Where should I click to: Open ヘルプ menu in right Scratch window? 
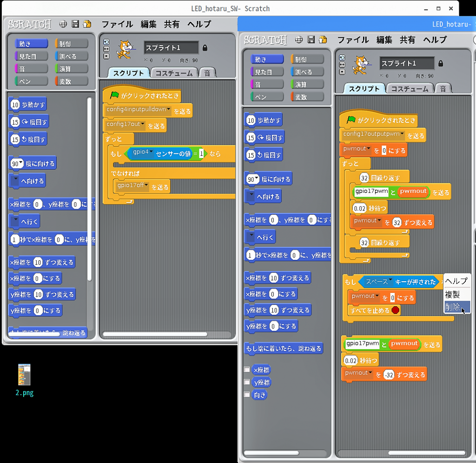pos(435,40)
